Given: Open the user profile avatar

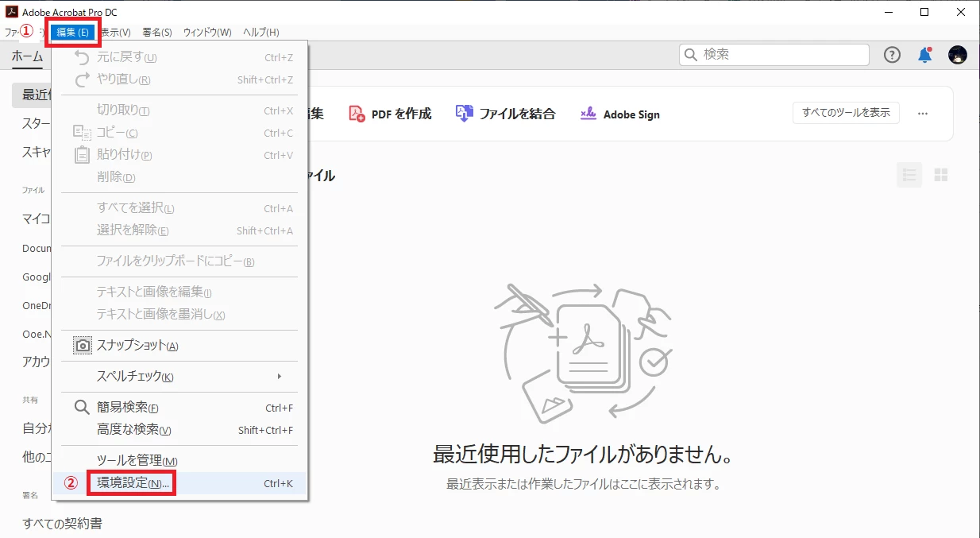Looking at the screenshot, I should coord(957,55).
